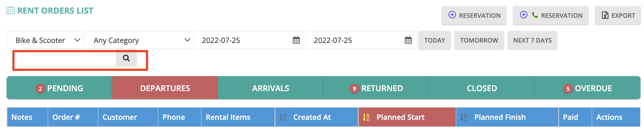Click the Export spreadsheet icon

(605, 15)
